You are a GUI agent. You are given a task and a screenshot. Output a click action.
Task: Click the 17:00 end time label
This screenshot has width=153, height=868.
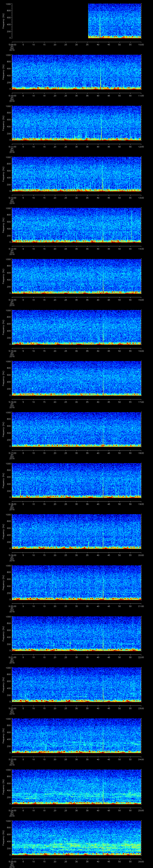(x=141, y=402)
